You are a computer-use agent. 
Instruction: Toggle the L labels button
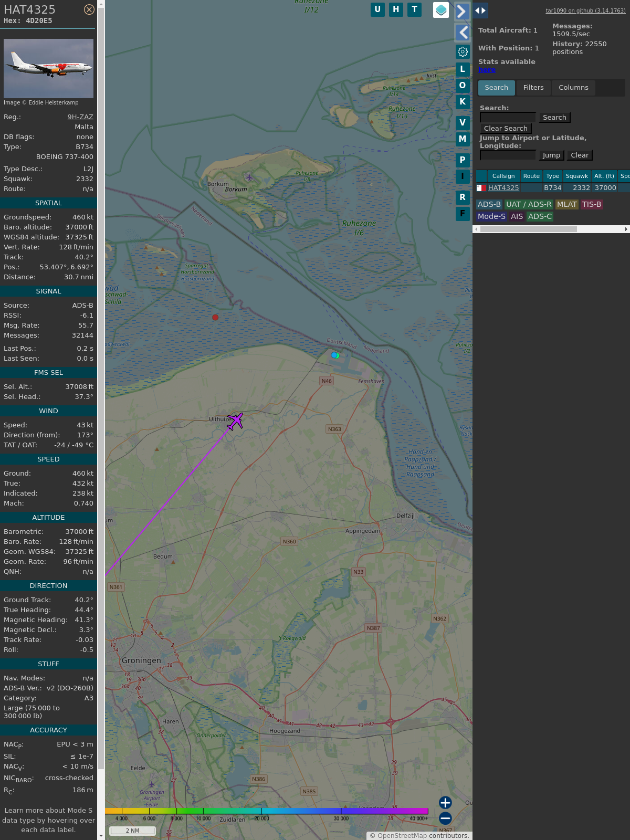coord(463,69)
